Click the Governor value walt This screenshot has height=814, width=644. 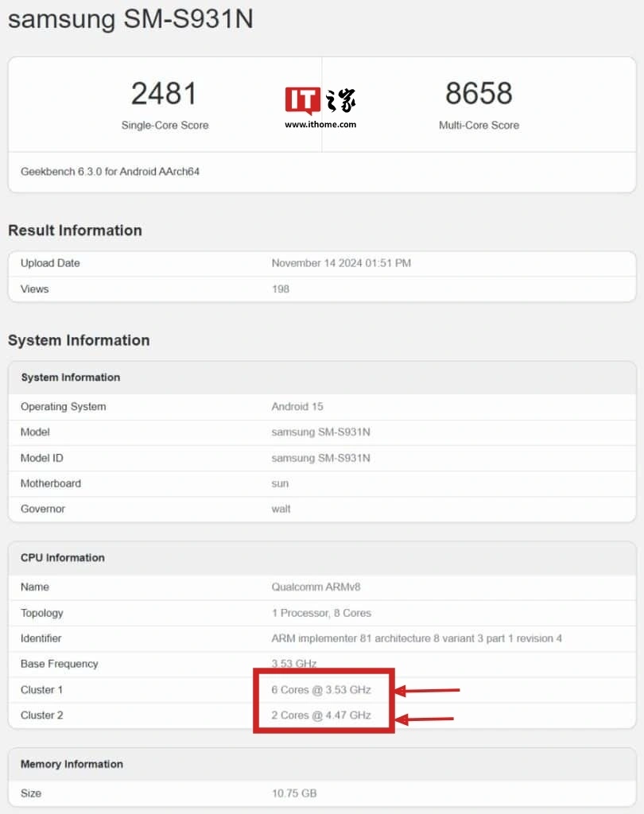click(x=281, y=509)
